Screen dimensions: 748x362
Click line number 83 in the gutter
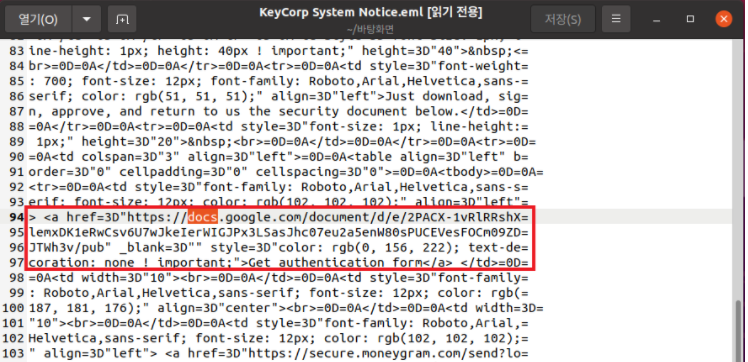click(16, 51)
